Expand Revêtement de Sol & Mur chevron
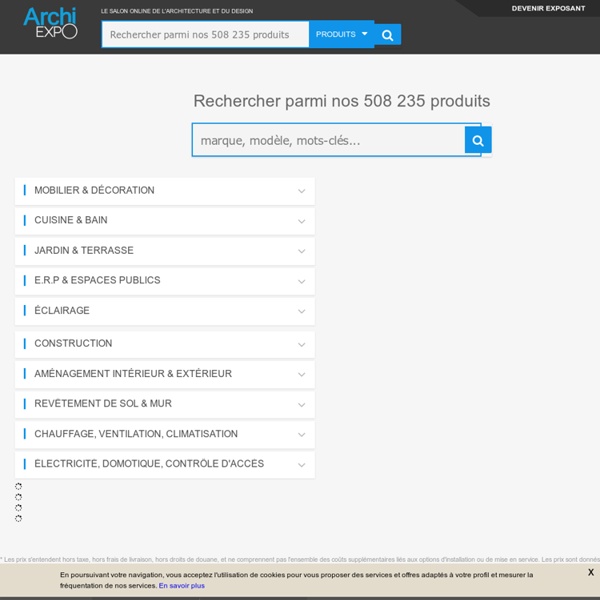The height and width of the screenshot is (600, 600). [301, 404]
